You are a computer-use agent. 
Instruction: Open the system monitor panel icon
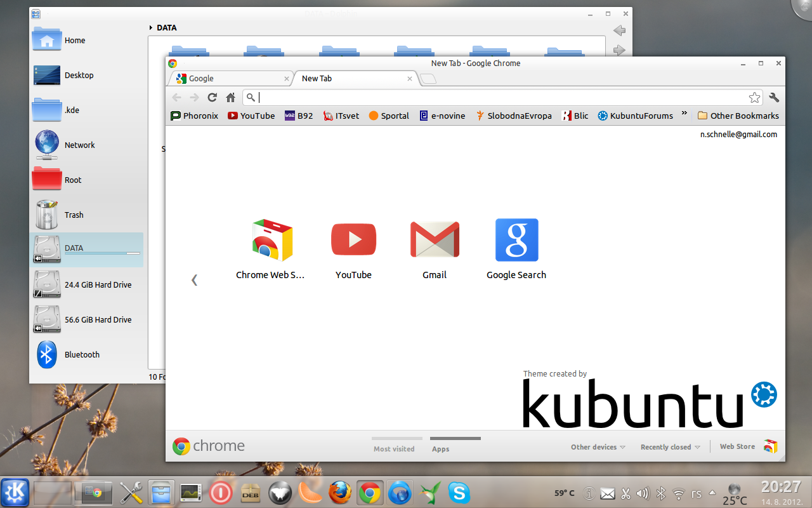(x=191, y=492)
